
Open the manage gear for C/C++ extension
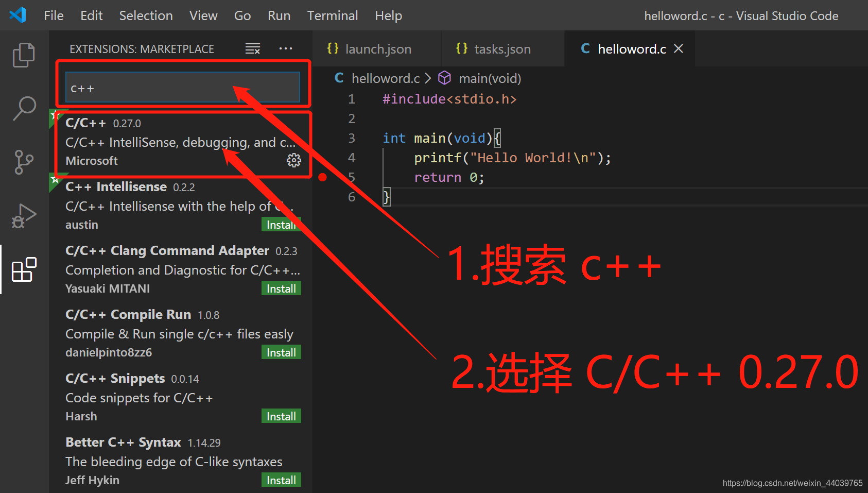(294, 160)
